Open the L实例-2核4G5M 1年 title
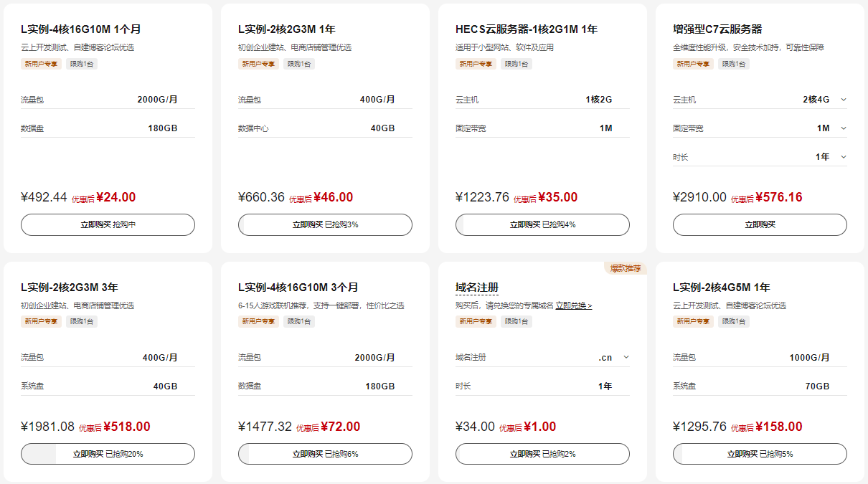 click(721, 288)
